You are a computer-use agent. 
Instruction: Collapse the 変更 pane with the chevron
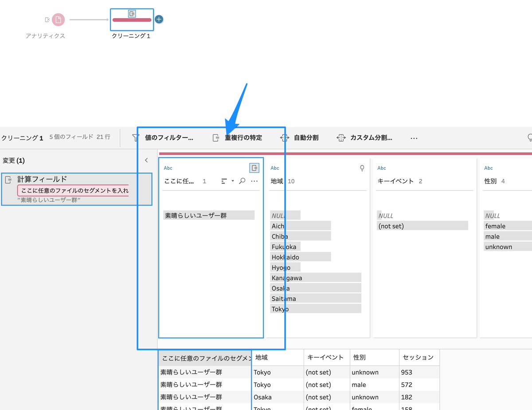(147, 160)
